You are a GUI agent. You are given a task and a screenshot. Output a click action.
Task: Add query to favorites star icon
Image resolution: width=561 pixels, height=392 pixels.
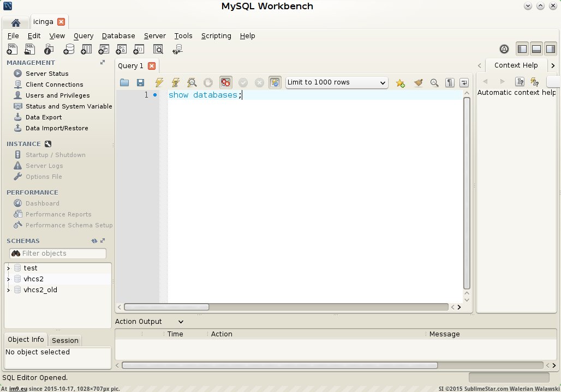(400, 83)
